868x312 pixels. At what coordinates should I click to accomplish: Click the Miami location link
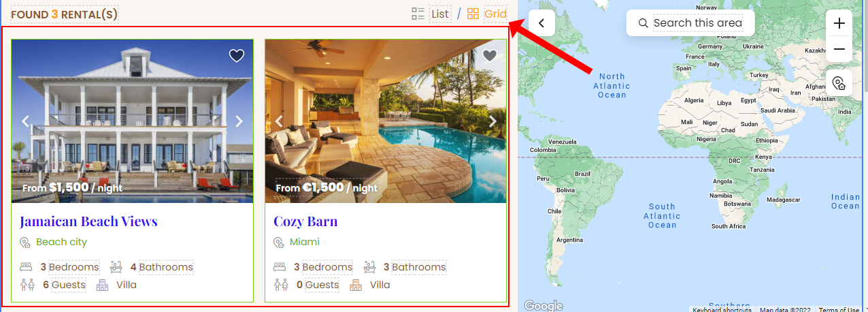[304, 242]
